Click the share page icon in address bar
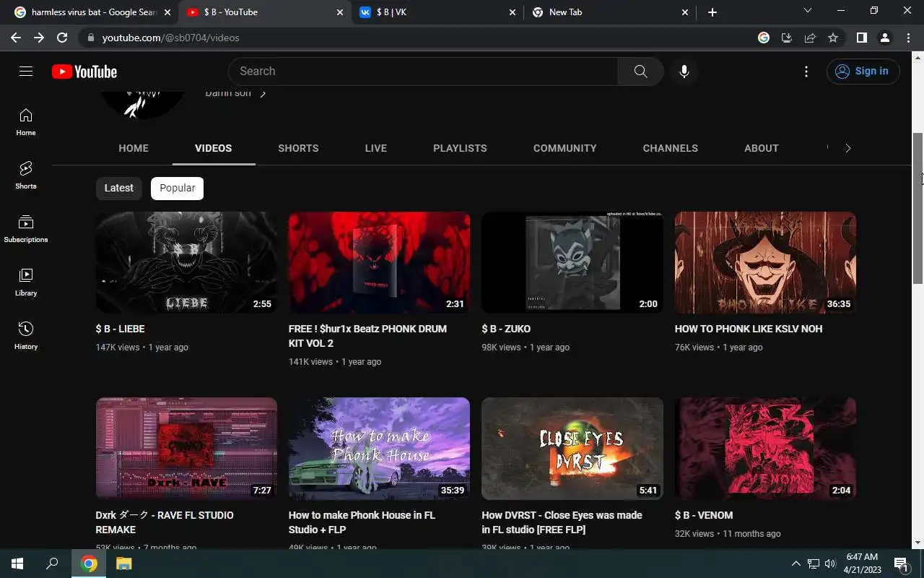The width and height of the screenshot is (924, 578). click(810, 38)
